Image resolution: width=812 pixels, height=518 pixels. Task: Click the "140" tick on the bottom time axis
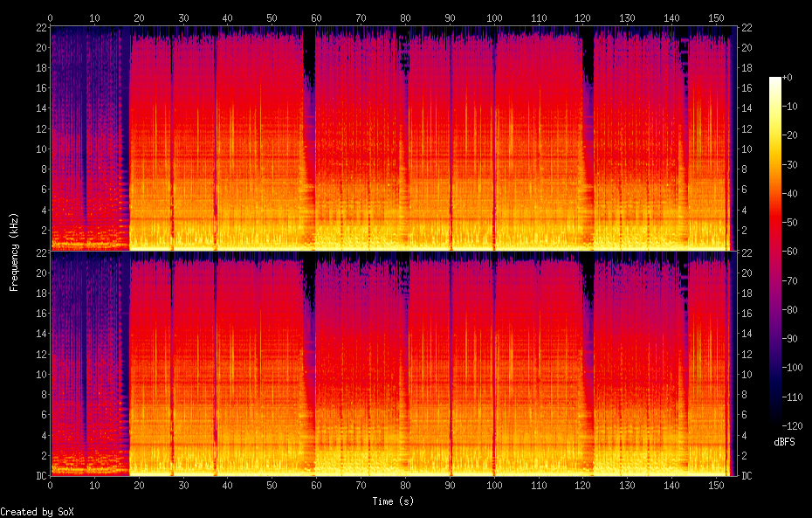pos(671,485)
